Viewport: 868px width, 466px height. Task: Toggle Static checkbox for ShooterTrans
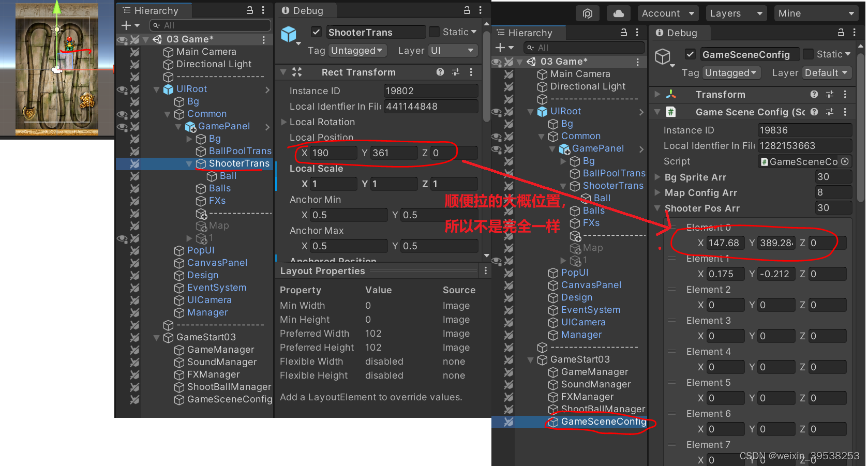435,32
